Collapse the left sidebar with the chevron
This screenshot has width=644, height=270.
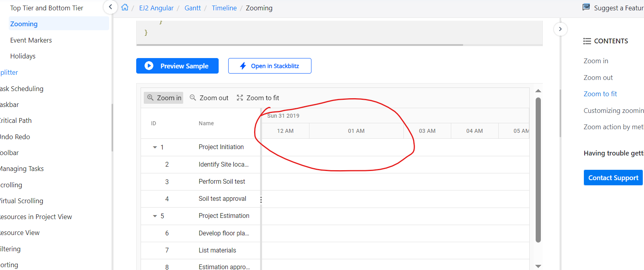point(110,7)
